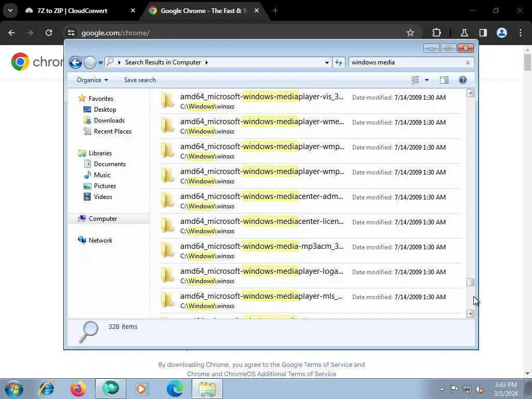
Task: Open the Google Terms of Service link
Action: 316,364
